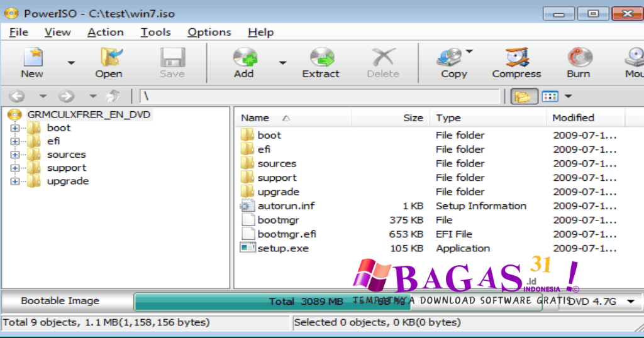Open the dropdown arrow beside Copy
Image resolution: width=644 pixels, height=338 pixels.
(x=469, y=52)
